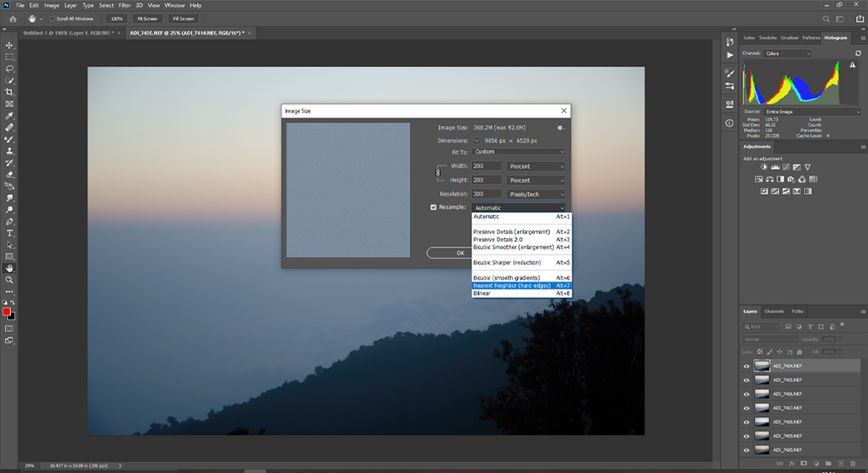Screen dimensions: 868x473
Task: Switch to the Channels tab
Action: pos(774,311)
